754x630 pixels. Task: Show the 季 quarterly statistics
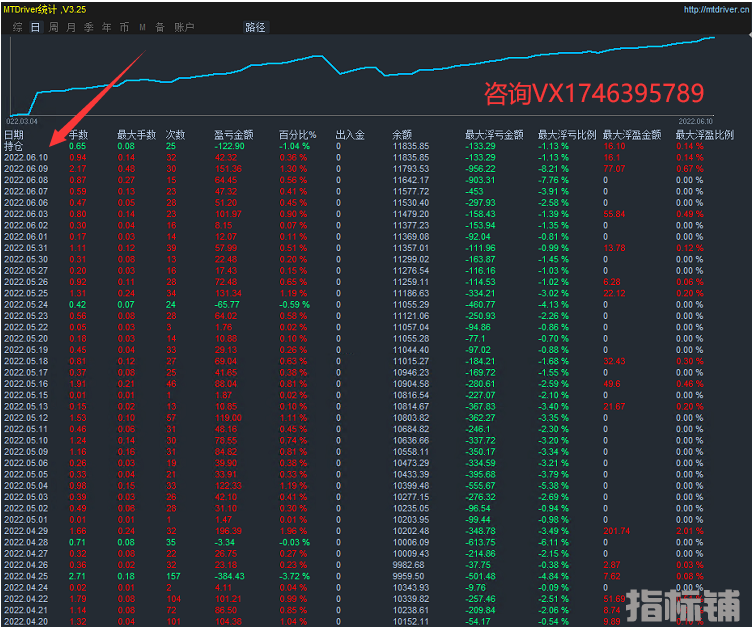point(89,28)
